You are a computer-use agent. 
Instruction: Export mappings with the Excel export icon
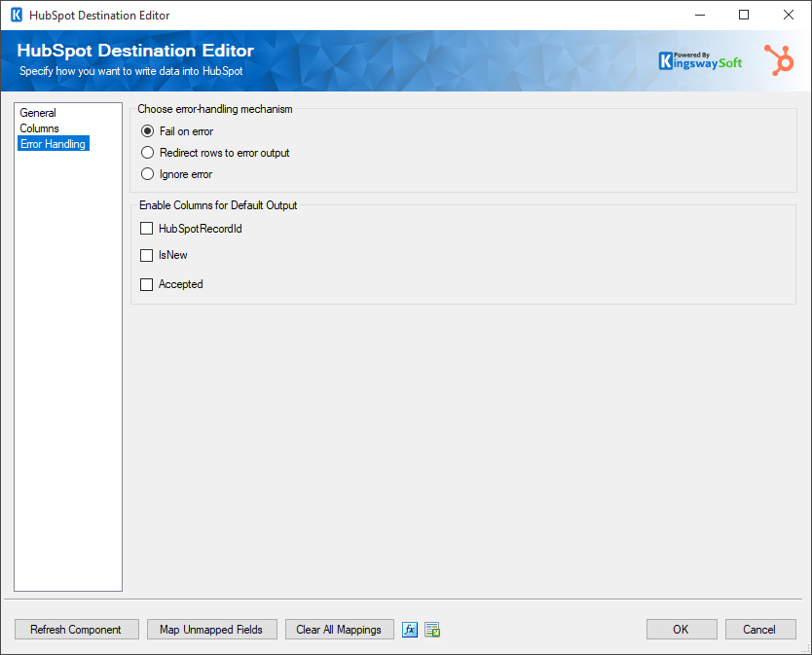pos(431,630)
